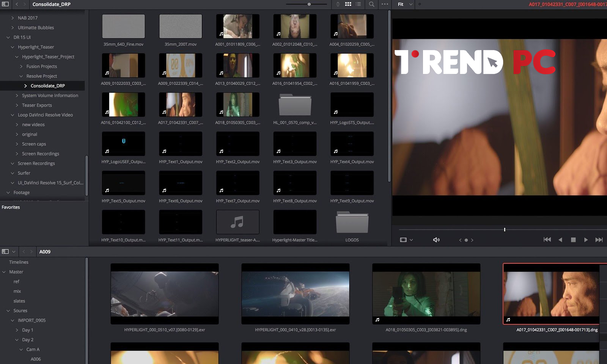Select the 35mm_200T.mov clip thumbnail

click(181, 26)
